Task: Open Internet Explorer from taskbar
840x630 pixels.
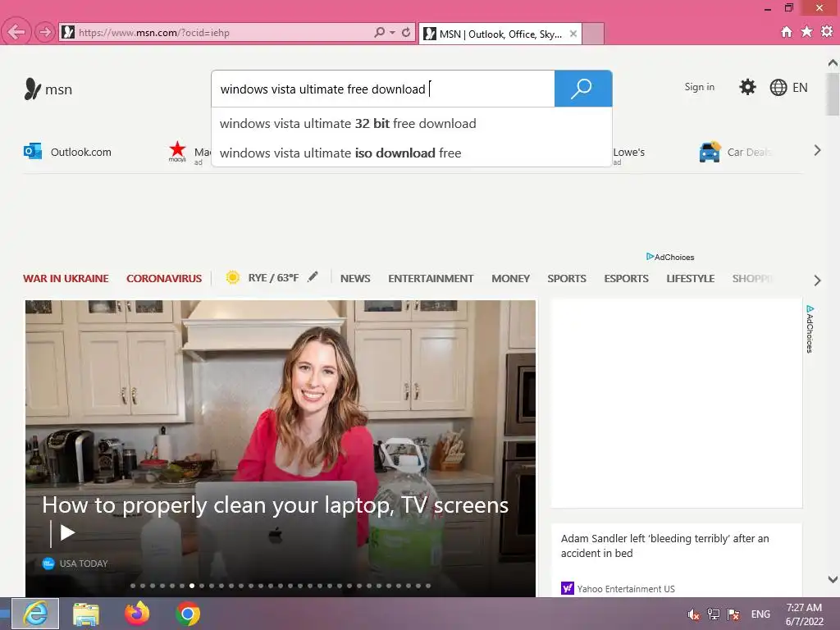Action: tap(35, 614)
